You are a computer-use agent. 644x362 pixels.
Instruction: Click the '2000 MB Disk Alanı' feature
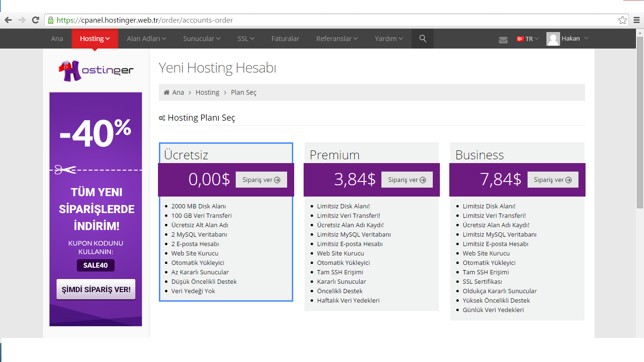coord(199,206)
